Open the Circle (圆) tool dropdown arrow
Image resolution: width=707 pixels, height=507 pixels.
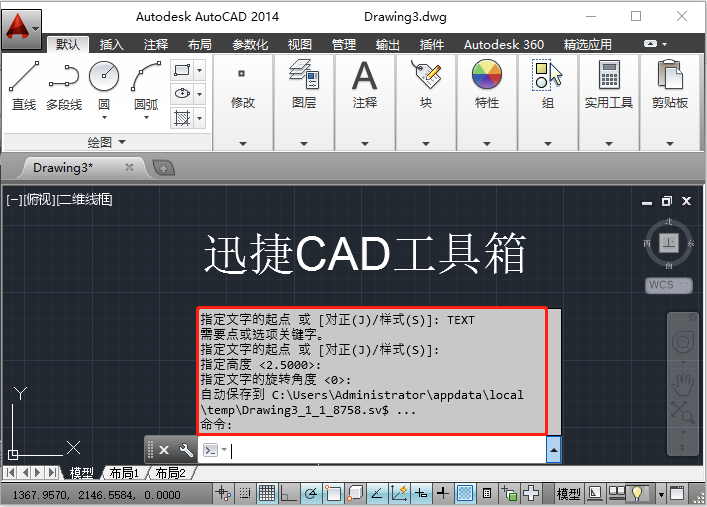tap(104, 118)
